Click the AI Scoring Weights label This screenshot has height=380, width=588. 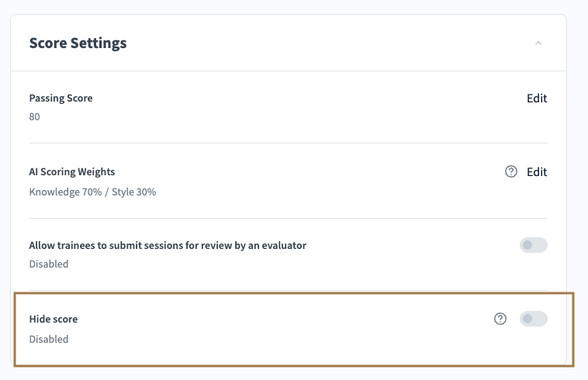coord(71,171)
